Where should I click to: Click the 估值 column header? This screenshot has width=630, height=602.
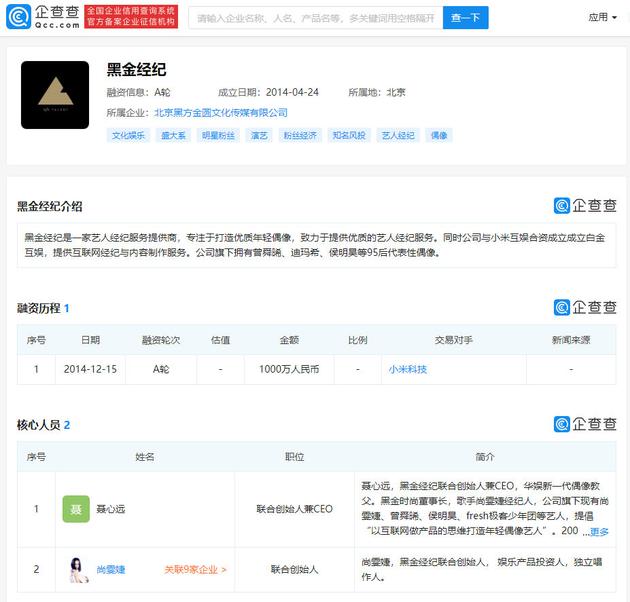pyautogui.click(x=221, y=340)
